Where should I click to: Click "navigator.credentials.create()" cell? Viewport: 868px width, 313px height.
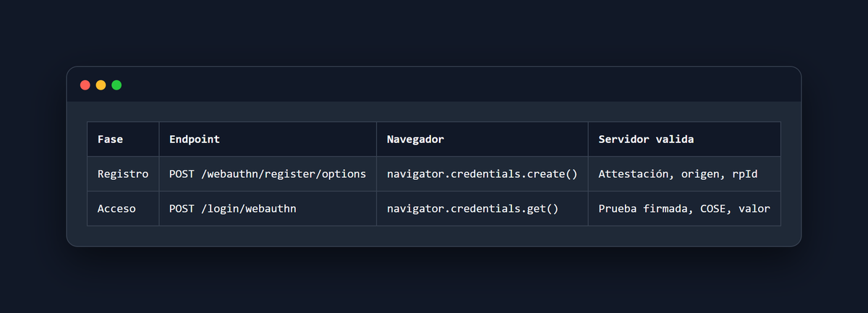pyautogui.click(x=482, y=174)
